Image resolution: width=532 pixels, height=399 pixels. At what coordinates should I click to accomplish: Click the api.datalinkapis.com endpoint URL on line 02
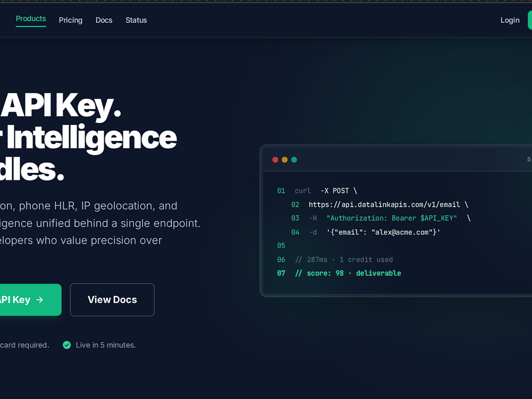tap(384, 205)
